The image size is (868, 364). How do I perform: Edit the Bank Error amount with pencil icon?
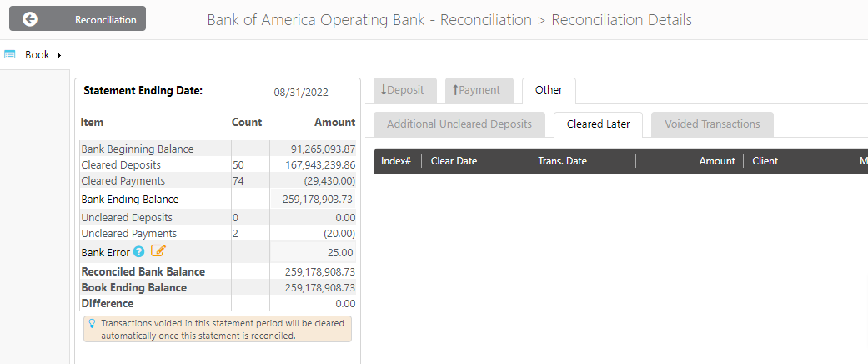point(158,251)
